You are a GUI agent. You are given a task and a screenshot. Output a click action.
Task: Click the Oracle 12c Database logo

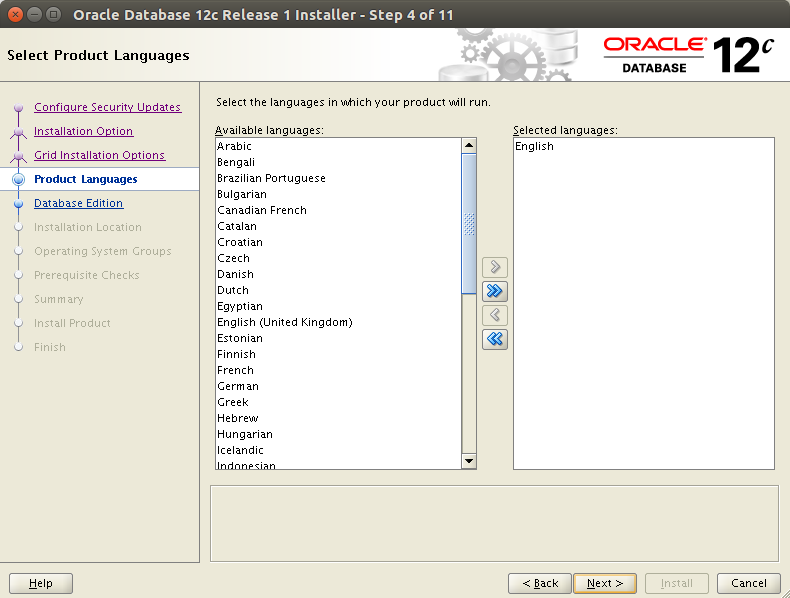click(690, 55)
